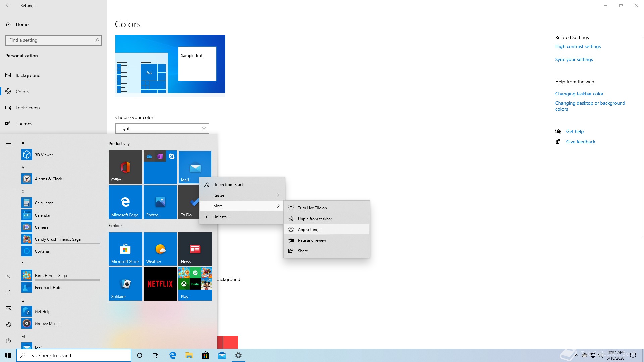Open the Netflix tile
Screen dimensions: 644x362
[160, 284]
